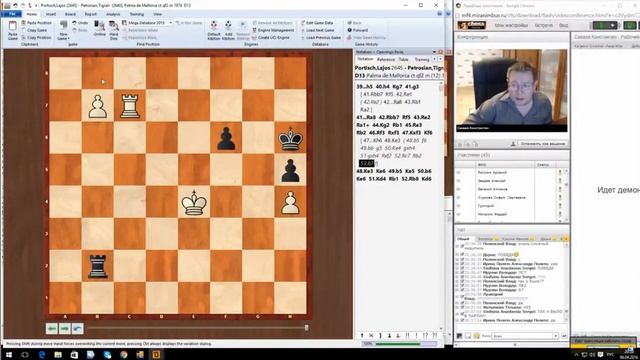Open Edit Game Data
This screenshot has width=640, height=360.
[x=317, y=23]
